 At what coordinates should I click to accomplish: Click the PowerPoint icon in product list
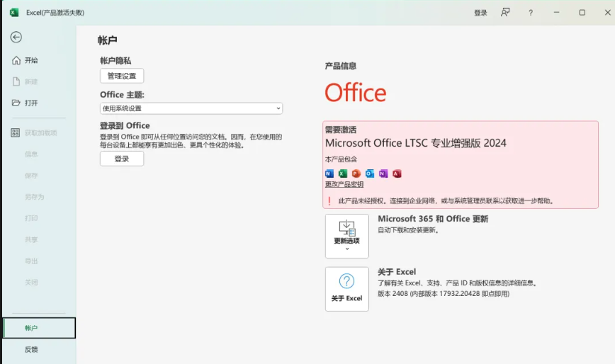356,174
